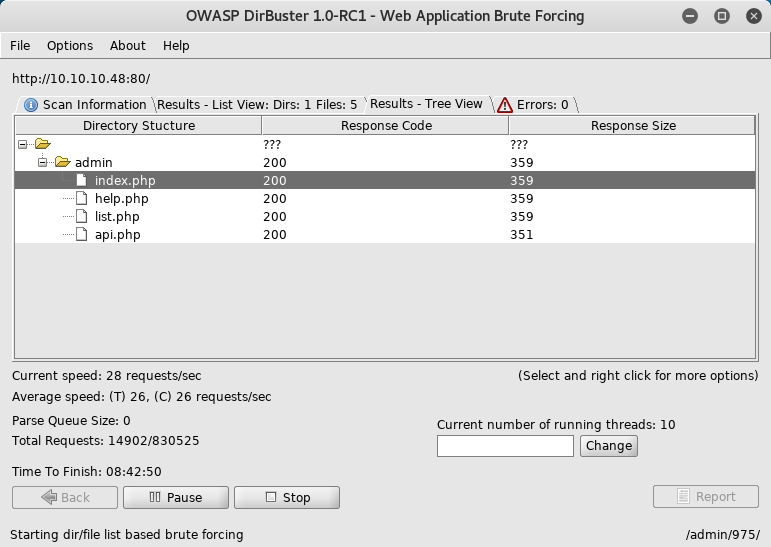Image resolution: width=771 pixels, height=547 pixels.
Task: Collapse the root directory tree node
Action: (23, 144)
